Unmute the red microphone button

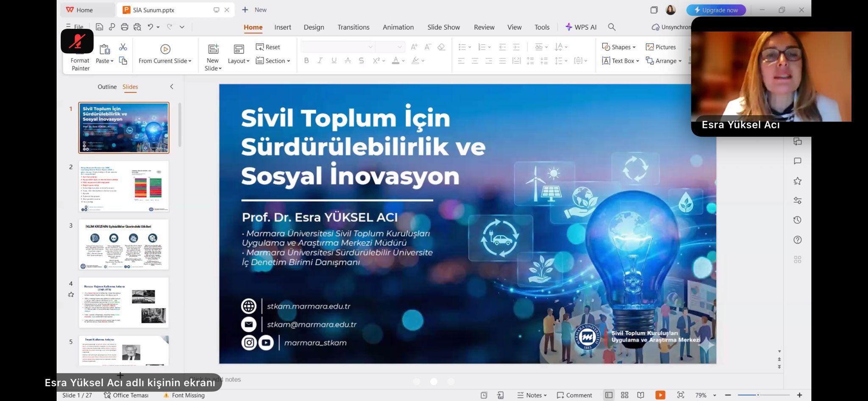coord(77,42)
